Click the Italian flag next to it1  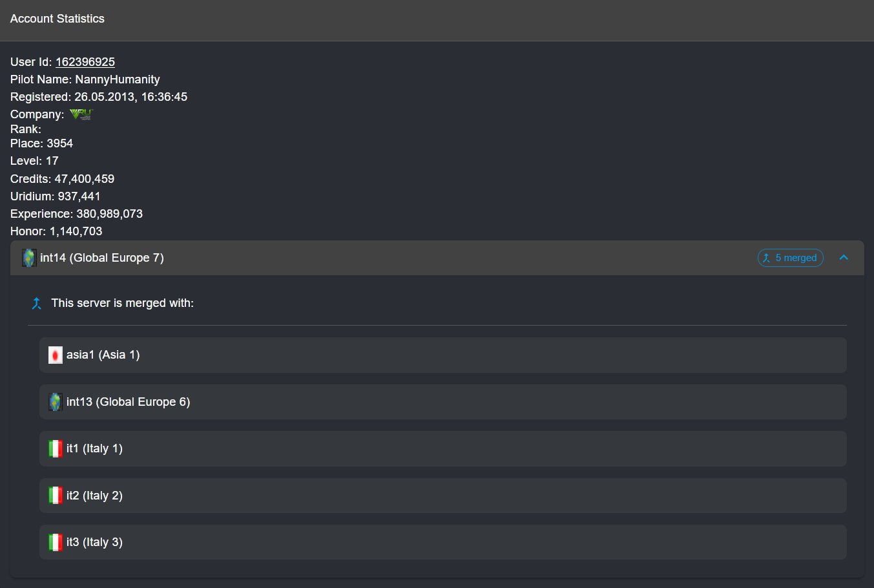tap(56, 448)
